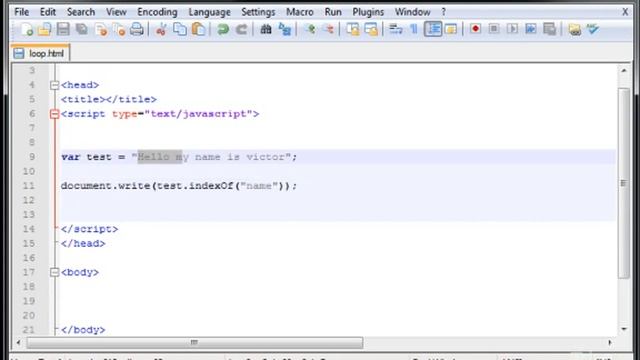
Task: Click the 'var test' line text
Action: (179, 157)
